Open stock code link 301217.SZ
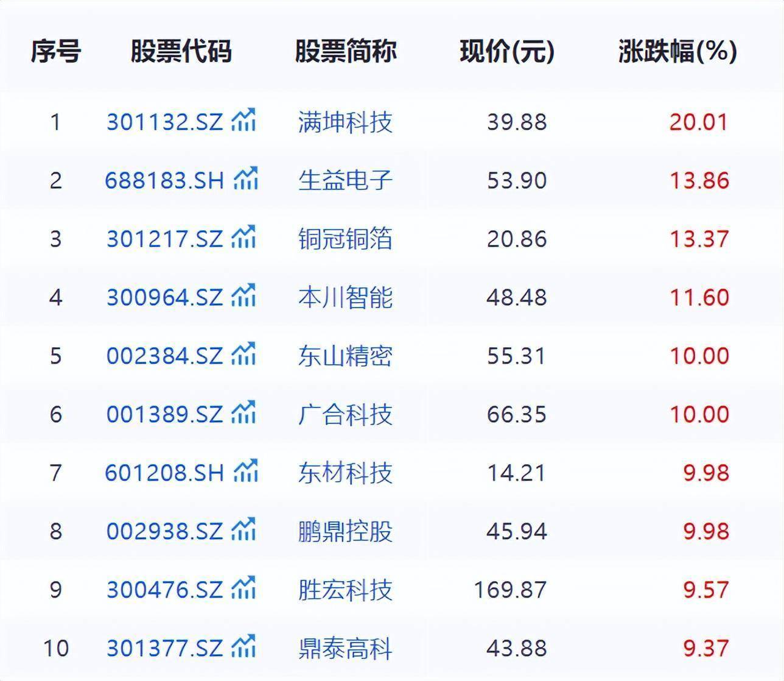Image resolution: width=784 pixels, height=681 pixels. [x=165, y=239]
